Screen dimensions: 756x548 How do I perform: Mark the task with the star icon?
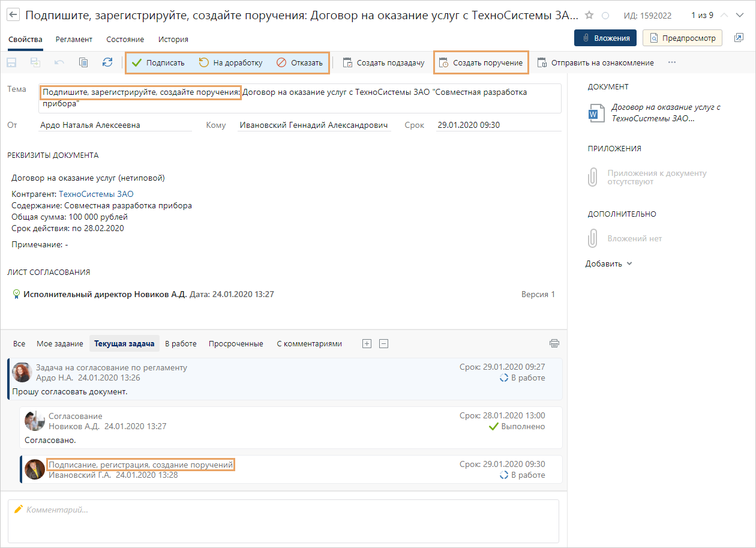point(589,16)
